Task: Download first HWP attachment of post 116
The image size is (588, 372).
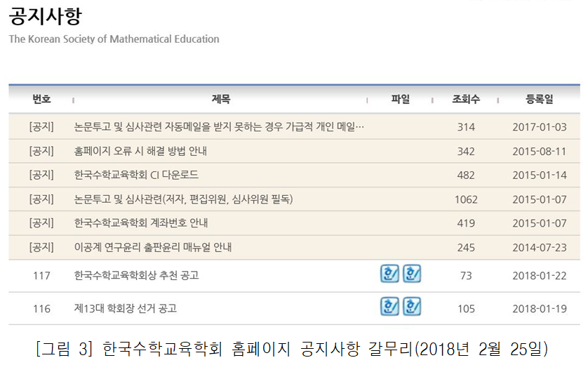Action: [389, 307]
